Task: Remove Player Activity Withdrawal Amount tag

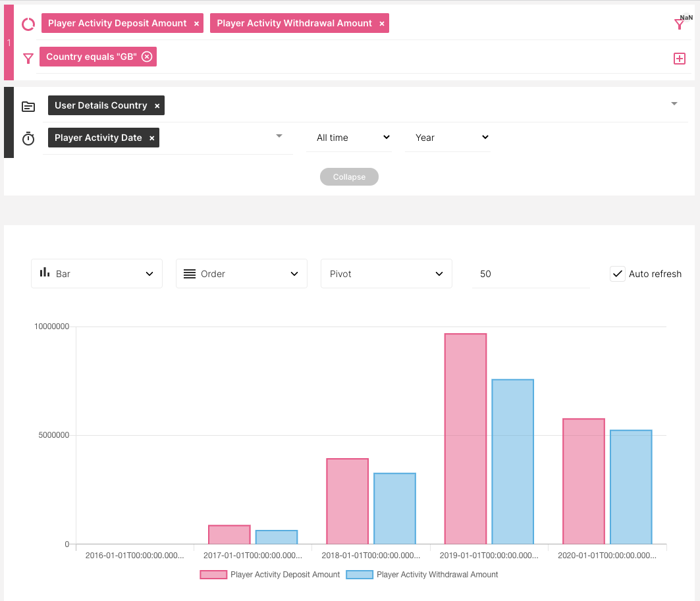Action: click(x=382, y=24)
